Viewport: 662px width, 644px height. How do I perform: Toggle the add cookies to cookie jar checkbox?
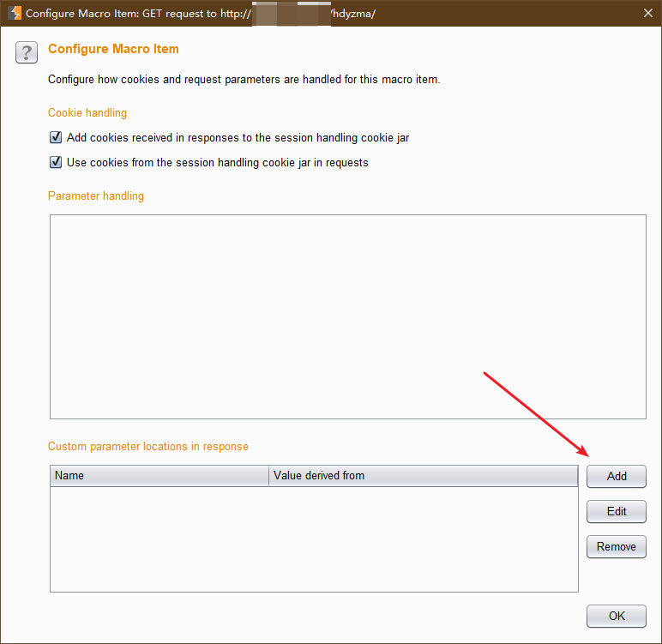[56, 137]
